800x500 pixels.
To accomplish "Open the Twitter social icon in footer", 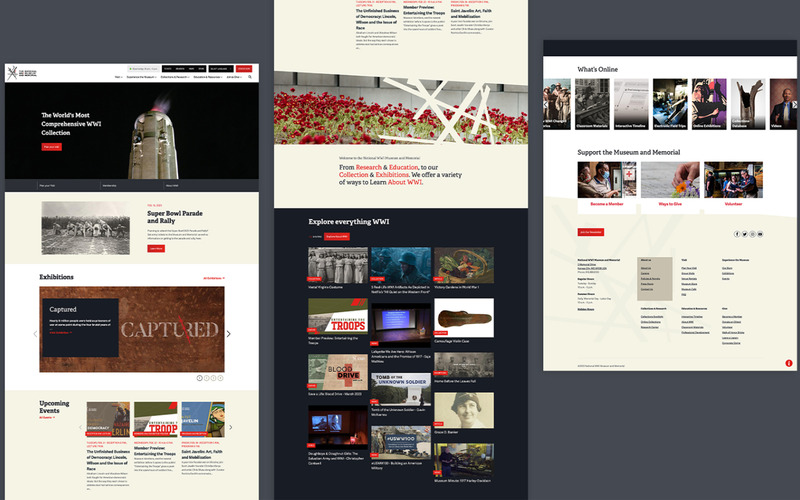I will point(745,234).
